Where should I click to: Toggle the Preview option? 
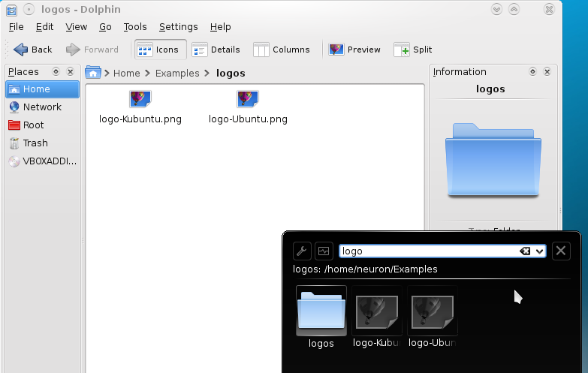tap(354, 50)
